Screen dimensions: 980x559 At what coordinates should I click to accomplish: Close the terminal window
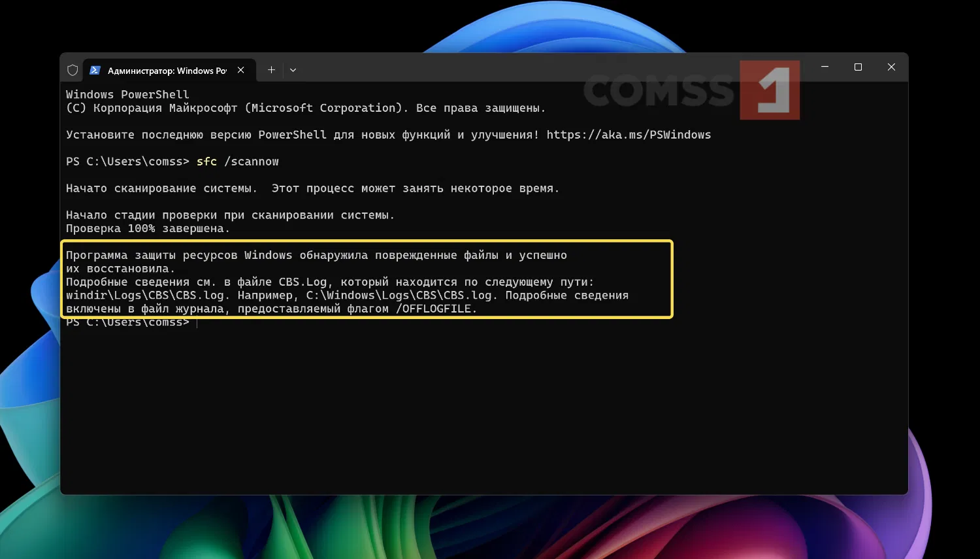pos(892,67)
